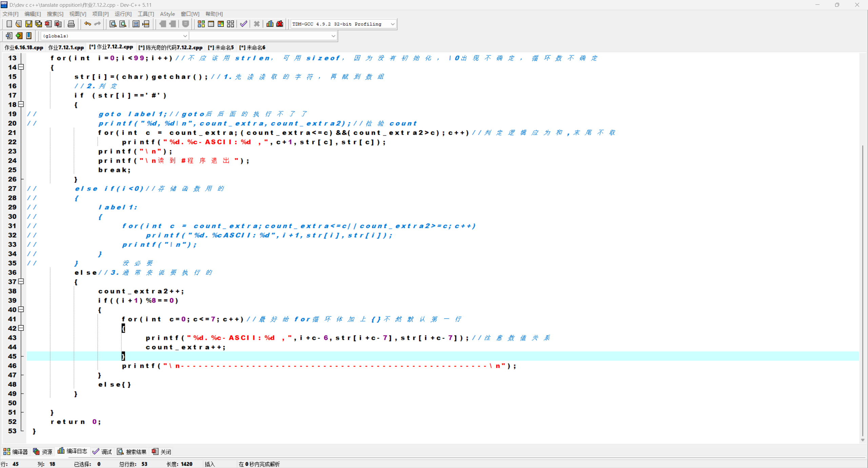This screenshot has width=868, height=468.
Task: Collapse the code fold at line 14
Action: 21,67
